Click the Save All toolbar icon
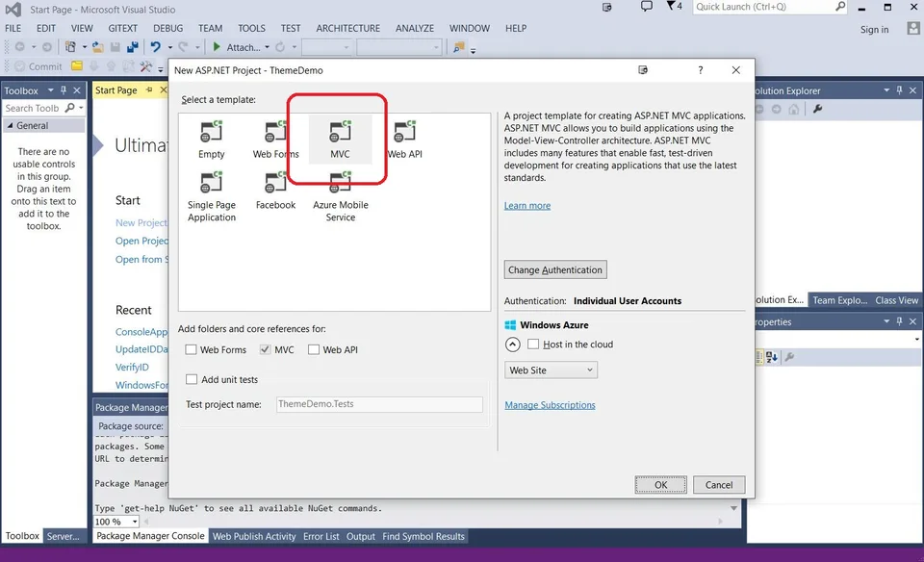Viewport: 924px width, 562px height. tap(133, 46)
